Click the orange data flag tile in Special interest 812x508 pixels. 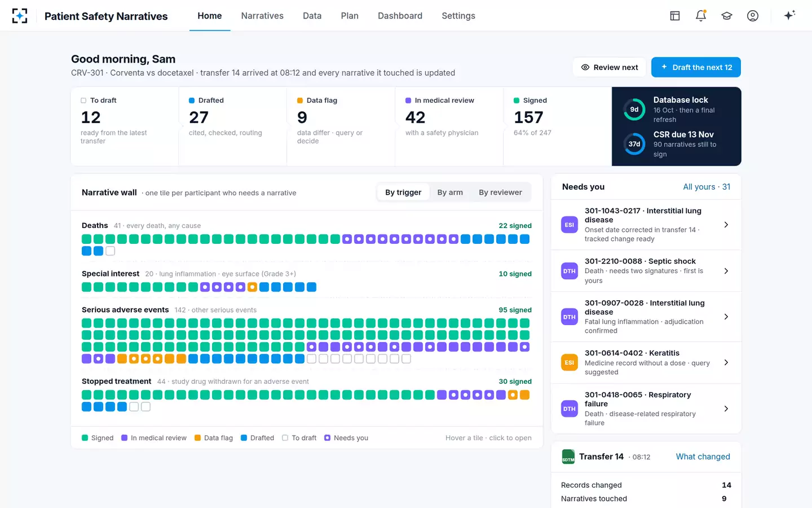pos(252,287)
